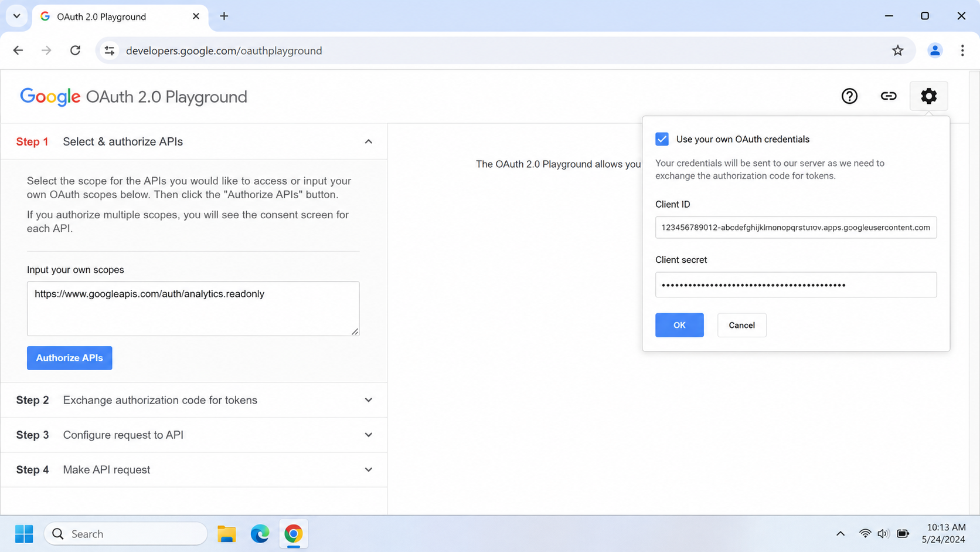Viewport: 980px width, 552px height.
Task: Click the page vertical scrollbar
Action: (974, 292)
